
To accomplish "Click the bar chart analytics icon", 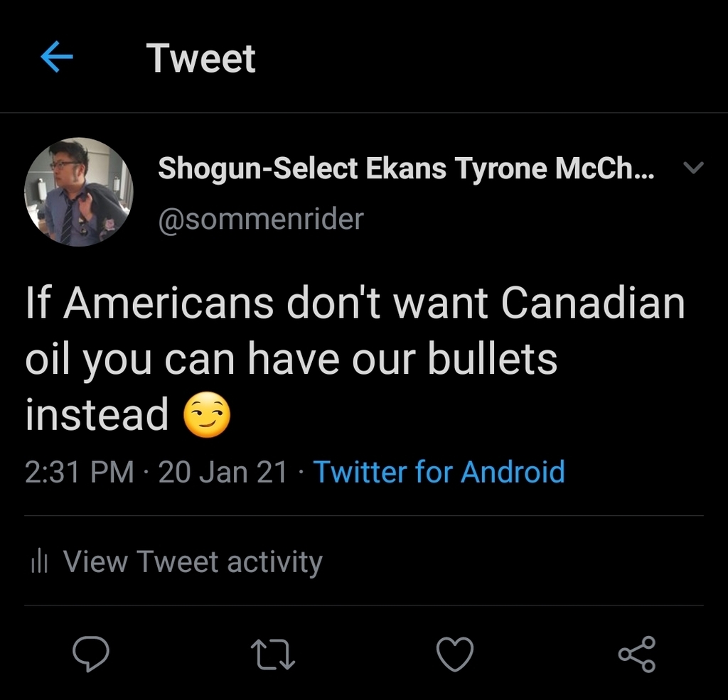I will point(38,563).
